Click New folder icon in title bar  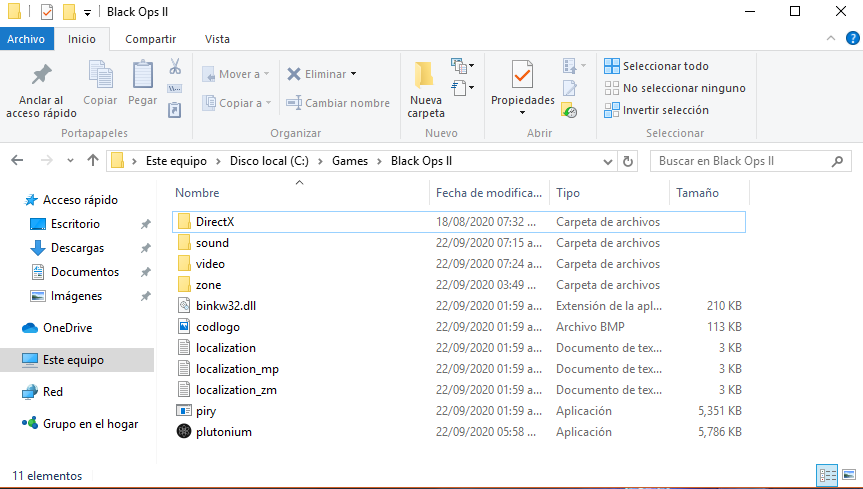pyautogui.click(x=69, y=12)
